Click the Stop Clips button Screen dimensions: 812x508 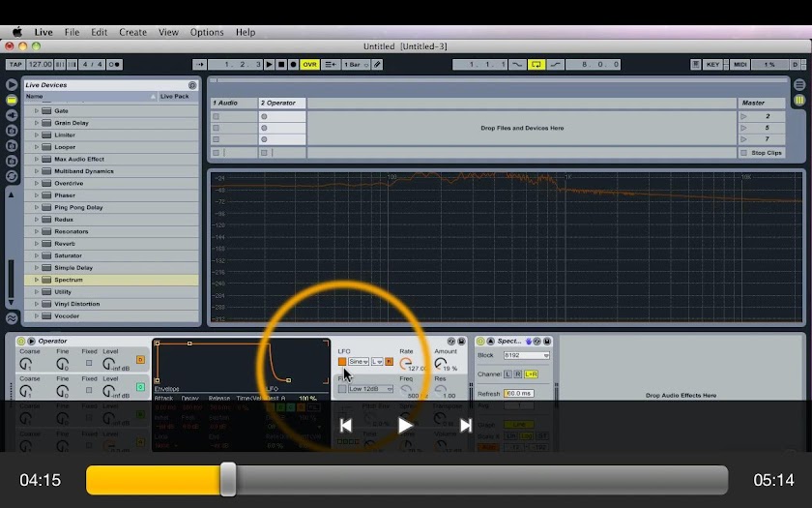point(762,153)
